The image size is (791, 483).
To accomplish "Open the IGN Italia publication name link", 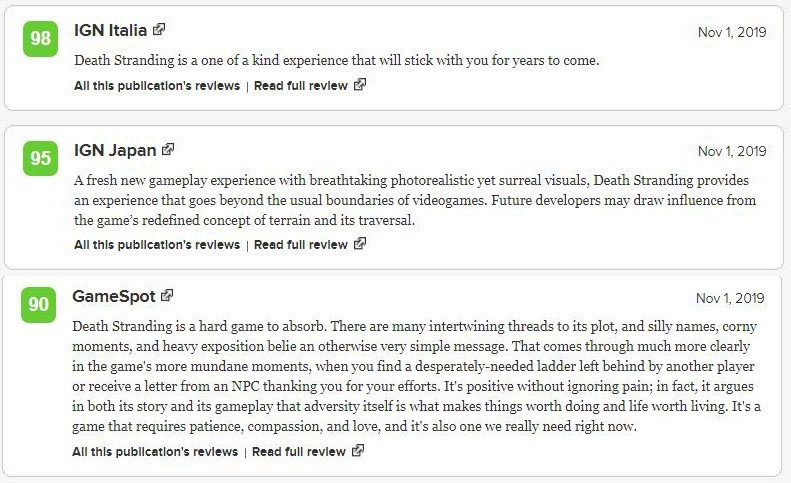I will (x=110, y=30).
